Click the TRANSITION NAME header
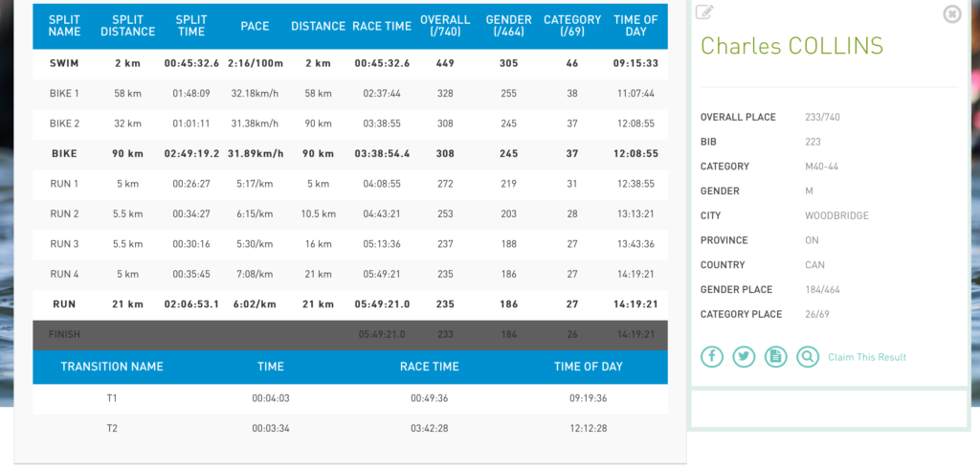 112,367
